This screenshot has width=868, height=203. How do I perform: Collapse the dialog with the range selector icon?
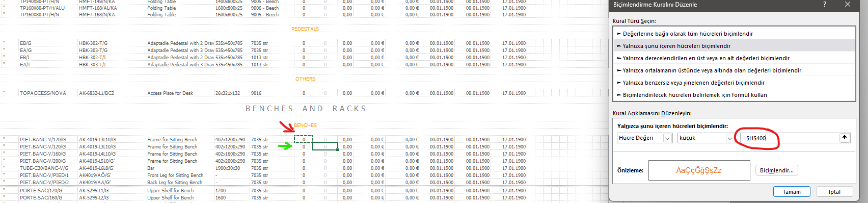click(x=845, y=138)
